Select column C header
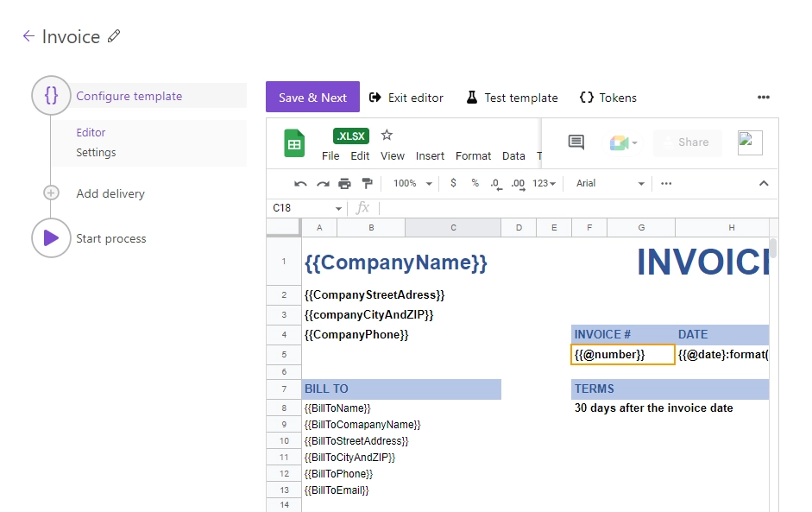The image size is (812, 512). pos(453,227)
